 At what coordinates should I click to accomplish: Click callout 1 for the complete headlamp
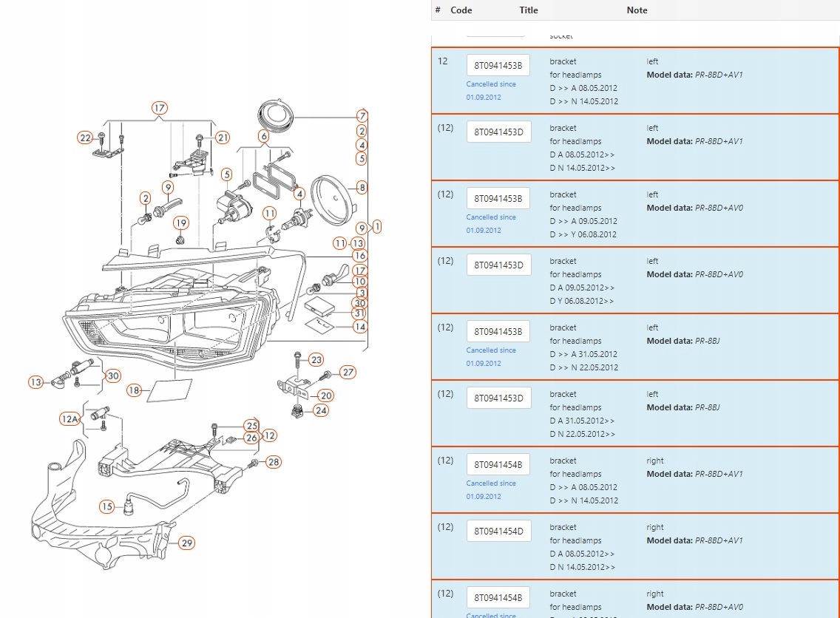click(x=377, y=226)
